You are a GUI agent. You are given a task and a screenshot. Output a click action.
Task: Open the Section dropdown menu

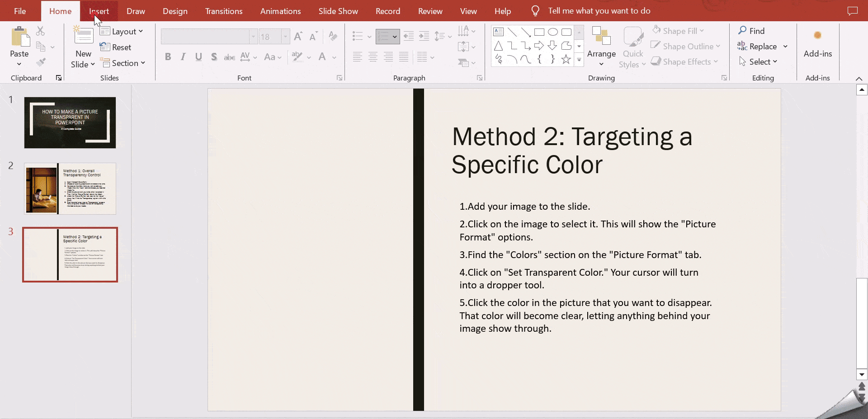click(123, 63)
